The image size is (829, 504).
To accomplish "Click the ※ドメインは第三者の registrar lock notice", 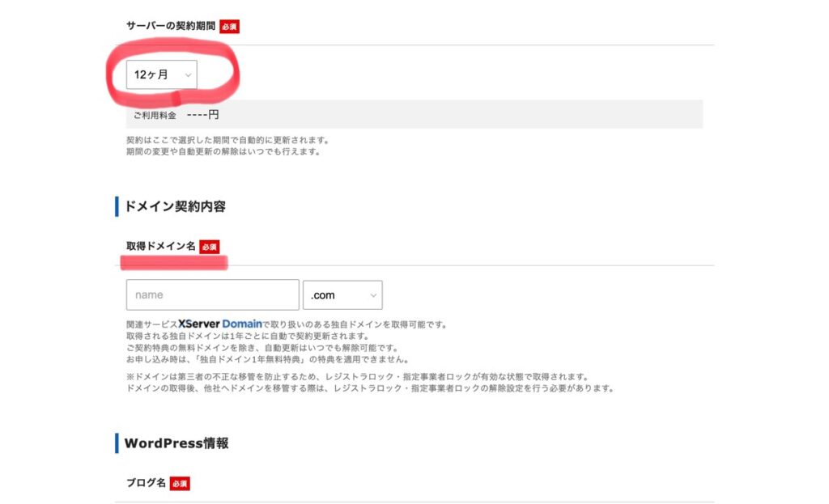I will click(x=357, y=377).
